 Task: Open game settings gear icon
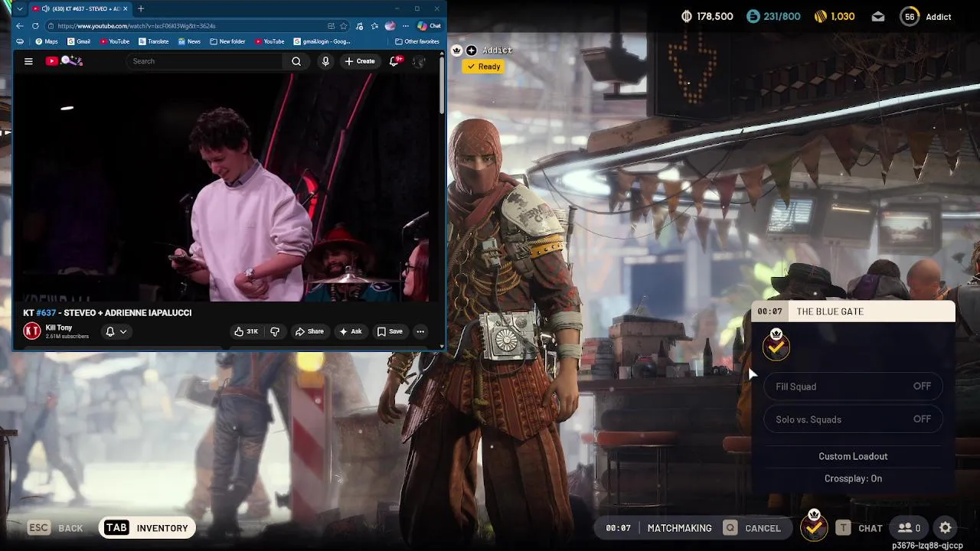[946, 528]
